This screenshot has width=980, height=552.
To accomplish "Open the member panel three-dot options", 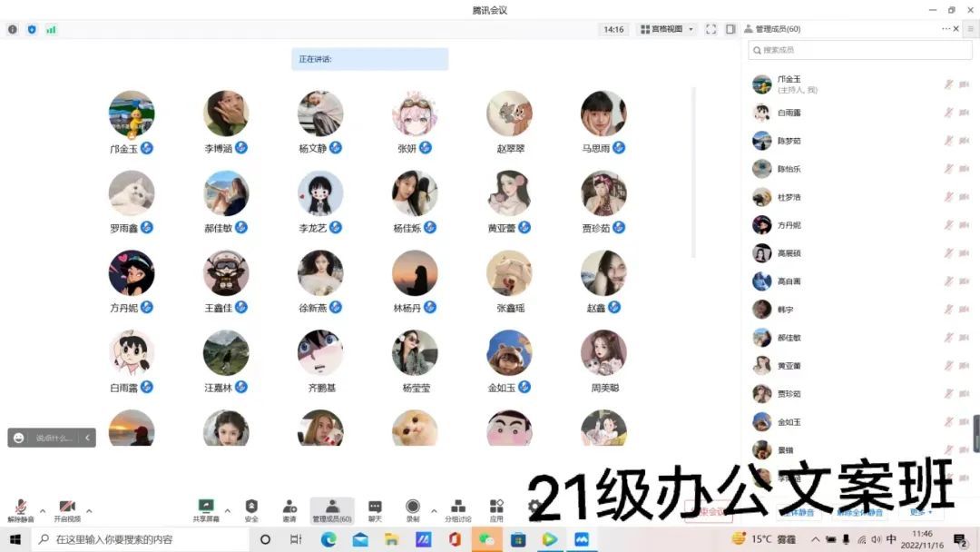I will [x=946, y=29].
